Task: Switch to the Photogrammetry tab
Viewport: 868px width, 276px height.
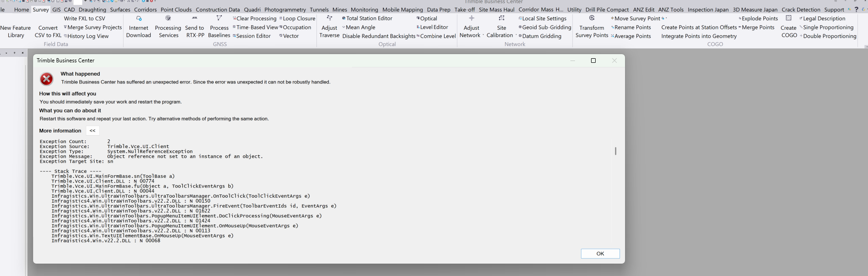Action: tap(285, 10)
